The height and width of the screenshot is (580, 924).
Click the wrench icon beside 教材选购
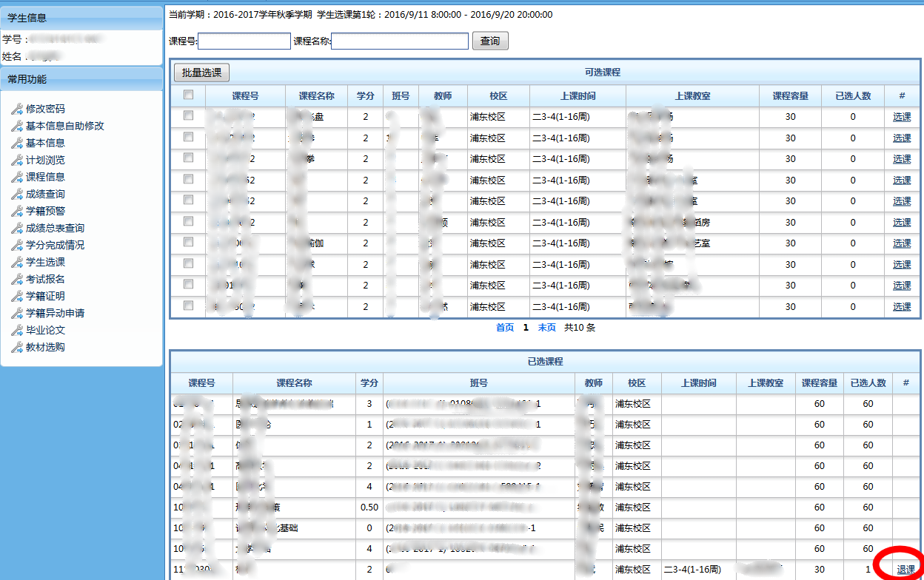(17, 347)
